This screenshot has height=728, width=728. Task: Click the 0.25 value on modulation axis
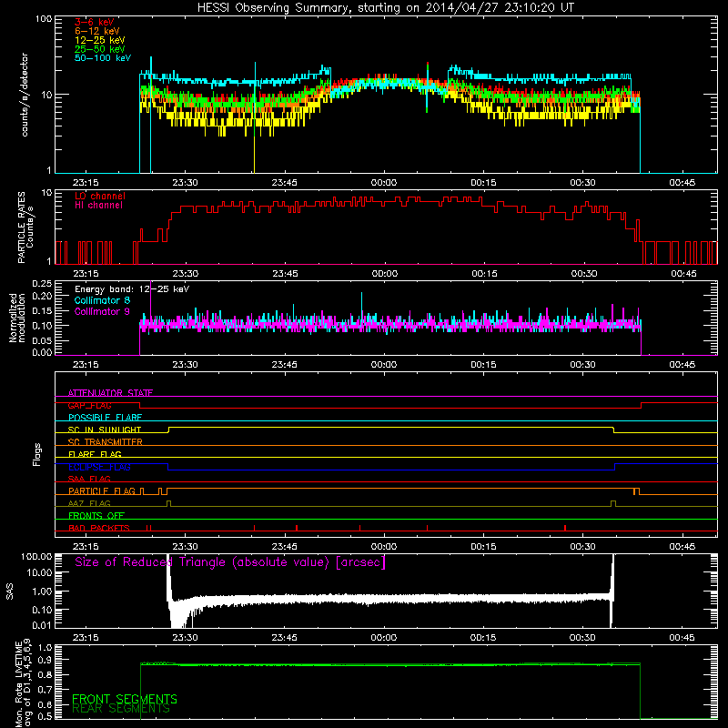42,284
